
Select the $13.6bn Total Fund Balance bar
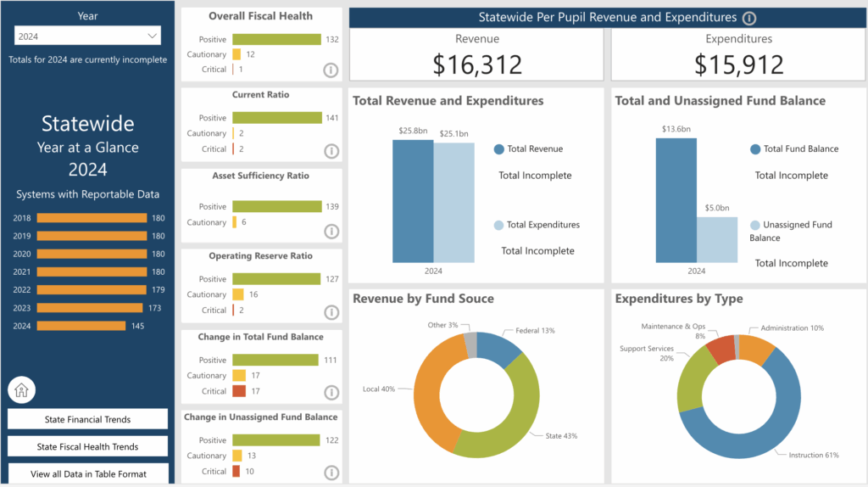click(x=676, y=200)
